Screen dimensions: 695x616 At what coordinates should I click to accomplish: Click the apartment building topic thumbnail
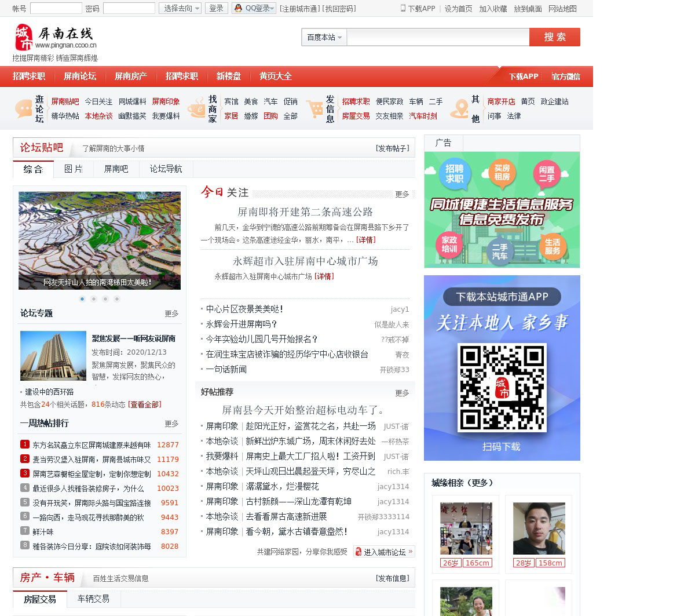click(53, 356)
